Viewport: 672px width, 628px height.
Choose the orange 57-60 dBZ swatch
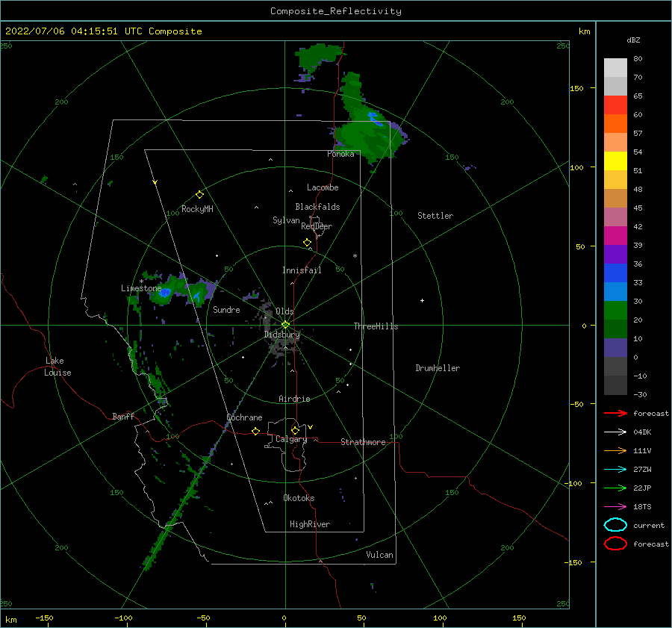(x=615, y=123)
